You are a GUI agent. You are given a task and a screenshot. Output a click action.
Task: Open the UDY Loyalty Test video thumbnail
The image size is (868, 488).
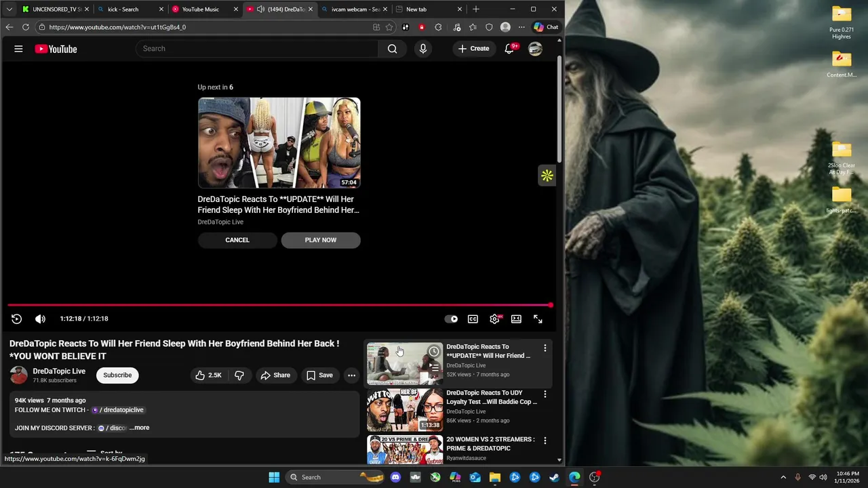405,410
